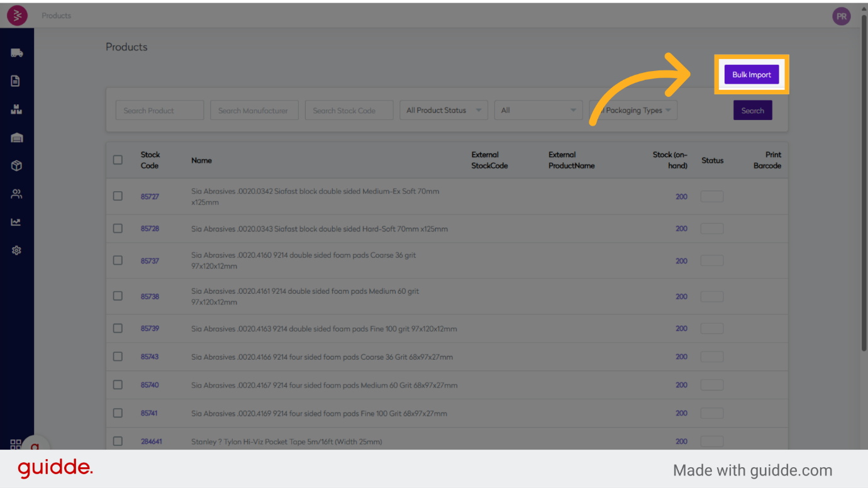Check the box for stock code 85727
This screenshot has width=868, height=488.
point(118,196)
